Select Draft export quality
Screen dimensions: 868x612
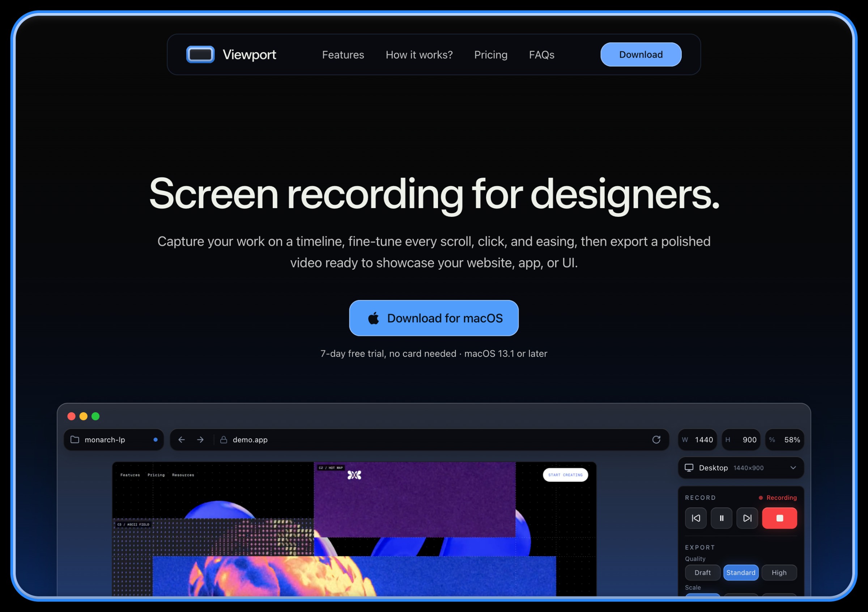coord(702,573)
